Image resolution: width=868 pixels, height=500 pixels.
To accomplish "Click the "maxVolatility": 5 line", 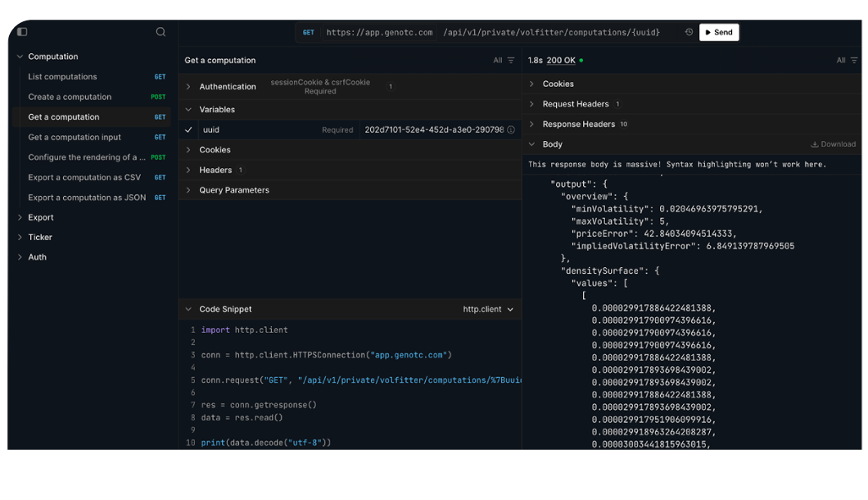I will click(x=620, y=221).
